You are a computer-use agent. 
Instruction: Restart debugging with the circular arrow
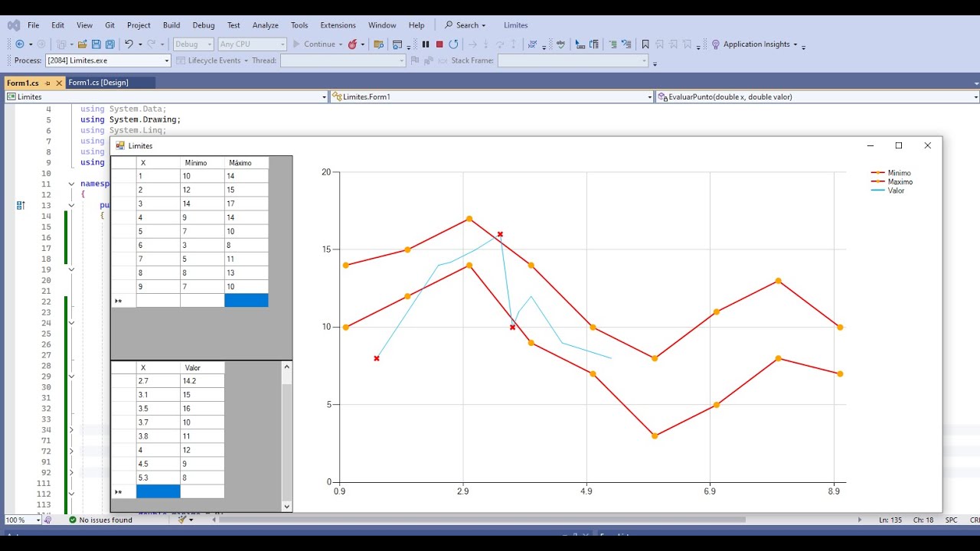(453, 44)
